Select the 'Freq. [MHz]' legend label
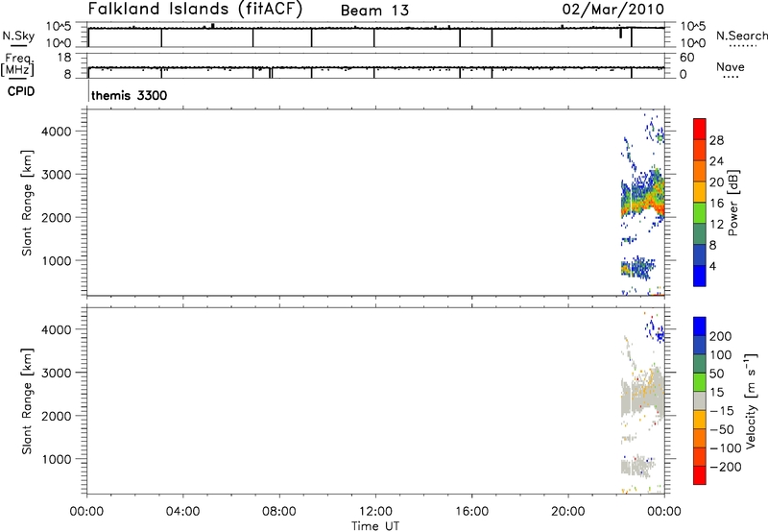This screenshot has height=532, width=768. (x=18, y=65)
